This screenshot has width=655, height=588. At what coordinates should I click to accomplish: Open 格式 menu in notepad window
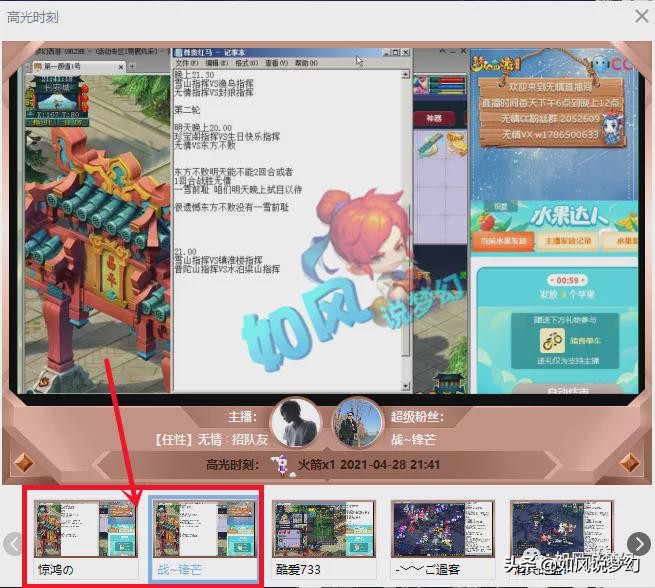point(246,63)
